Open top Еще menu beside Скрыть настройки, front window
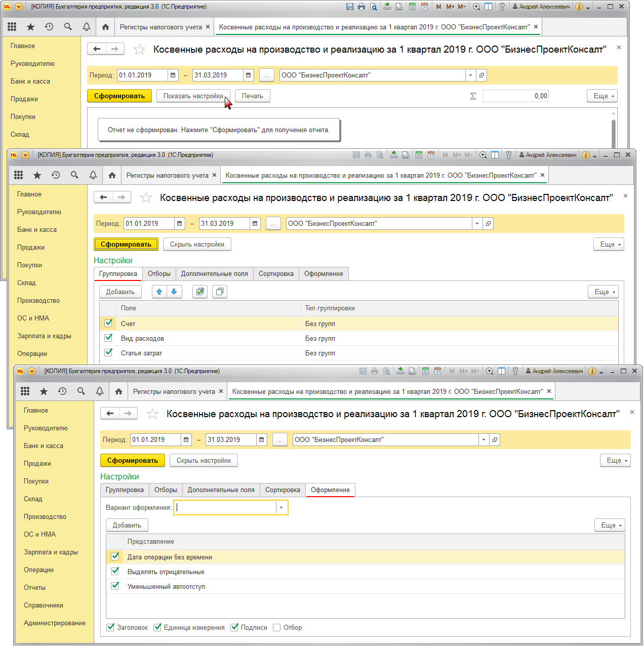644x647 pixels. click(x=615, y=460)
